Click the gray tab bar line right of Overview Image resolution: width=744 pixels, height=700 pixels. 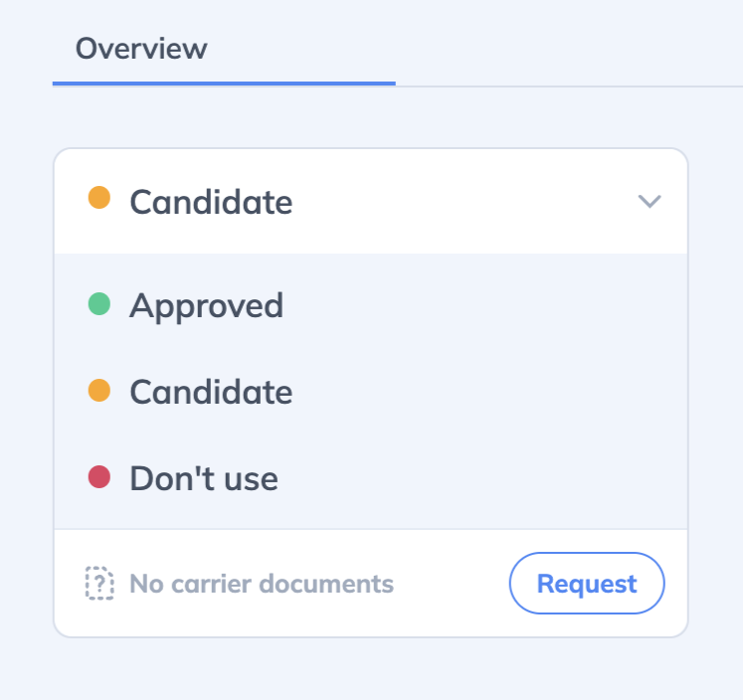[x=569, y=87]
